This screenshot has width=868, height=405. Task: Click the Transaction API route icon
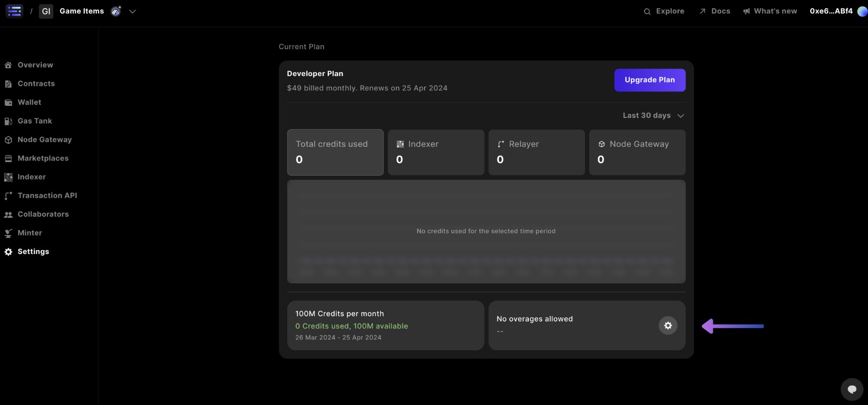(x=8, y=196)
